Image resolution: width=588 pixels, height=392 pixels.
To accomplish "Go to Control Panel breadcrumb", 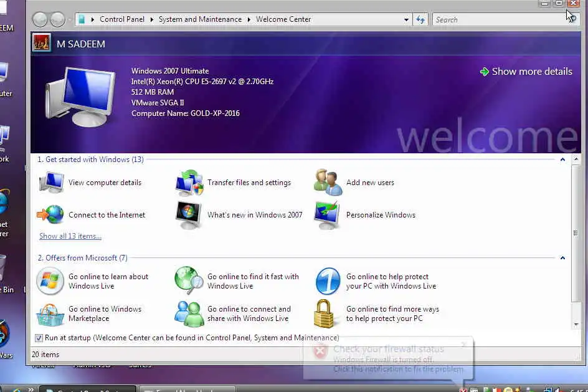I will [122, 19].
